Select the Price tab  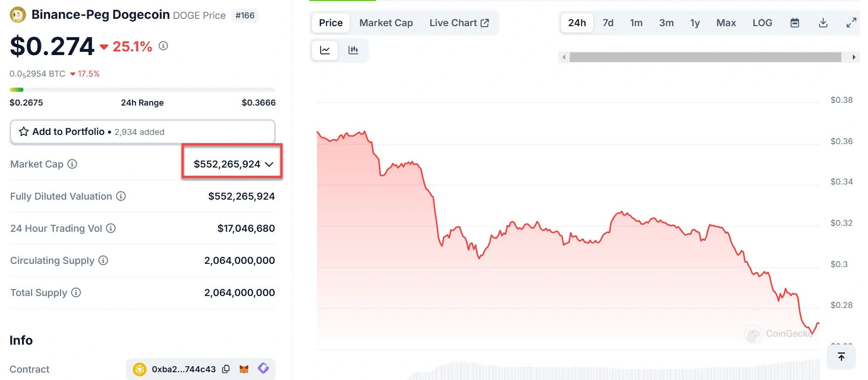(x=331, y=23)
